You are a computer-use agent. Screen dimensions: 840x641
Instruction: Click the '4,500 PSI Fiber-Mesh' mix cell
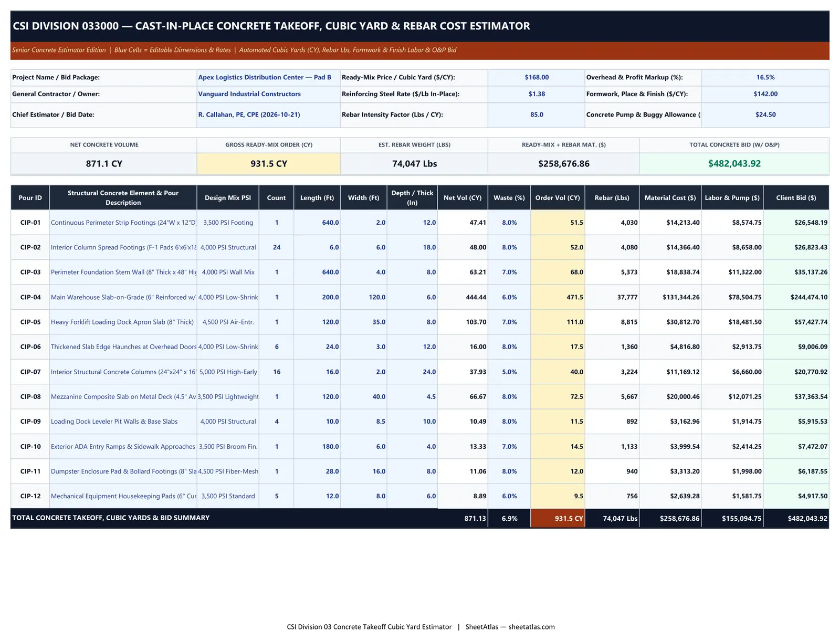[x=228, y=471]
